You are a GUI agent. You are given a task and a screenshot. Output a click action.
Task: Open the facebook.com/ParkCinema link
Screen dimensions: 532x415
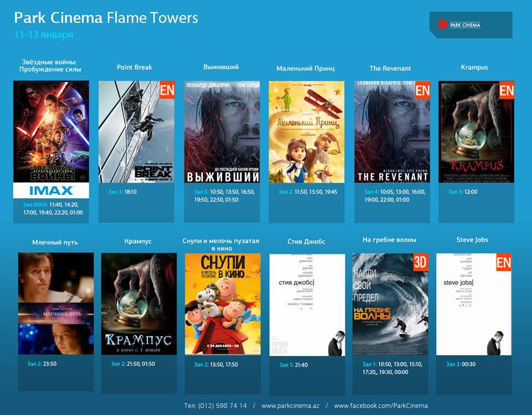pyautogui.click(x=381, y=406)
